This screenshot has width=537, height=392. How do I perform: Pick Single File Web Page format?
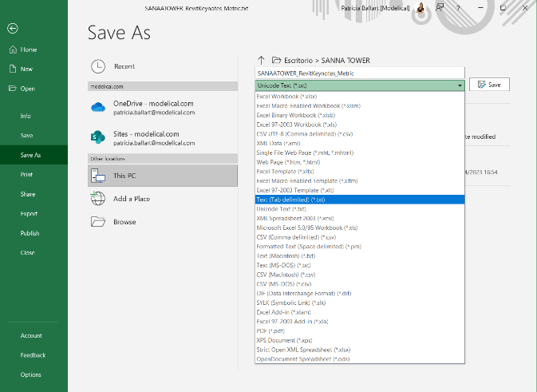(x=360, y=152)
